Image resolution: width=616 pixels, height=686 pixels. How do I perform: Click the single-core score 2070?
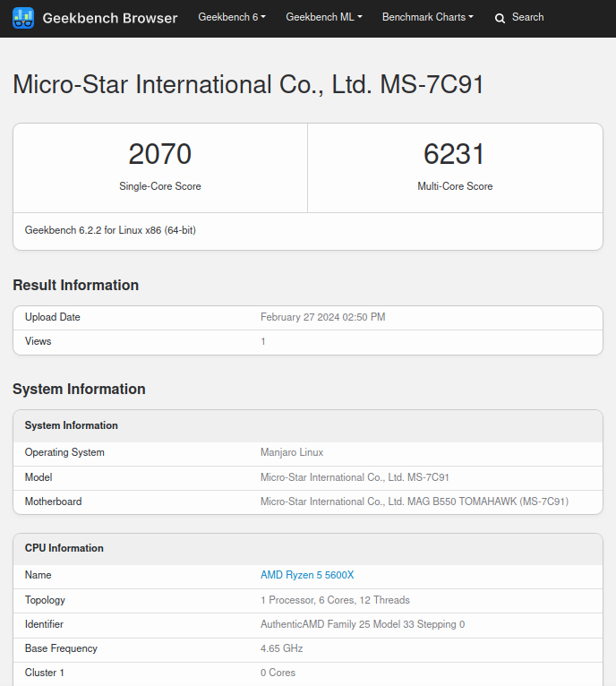[160, 154]
